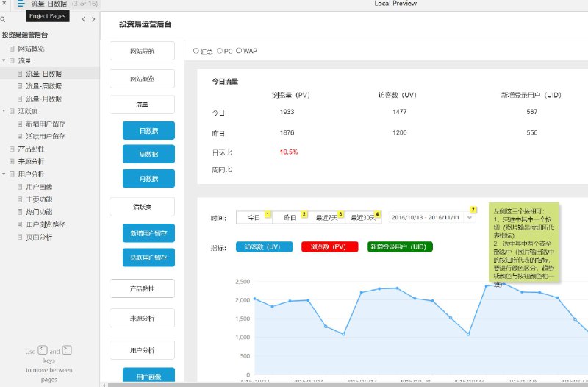
Task: Select the 汇总 radio button
Action: [x=196, y=51]
